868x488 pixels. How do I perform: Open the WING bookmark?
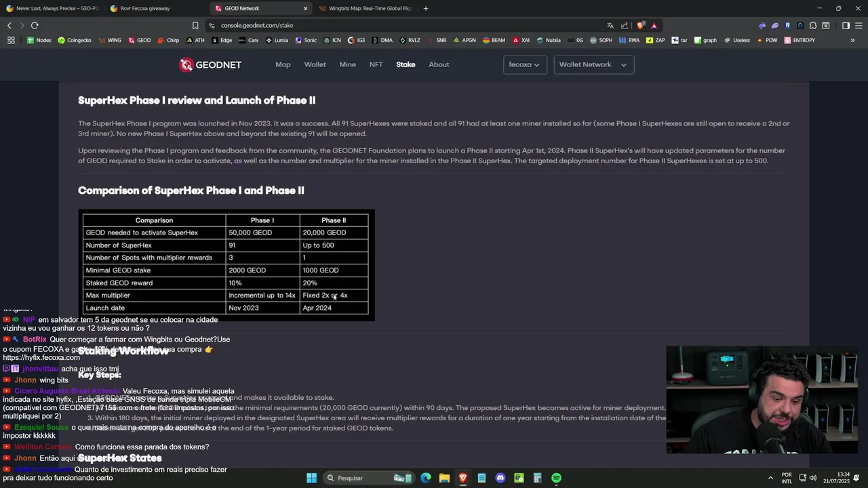pos(110,40)
